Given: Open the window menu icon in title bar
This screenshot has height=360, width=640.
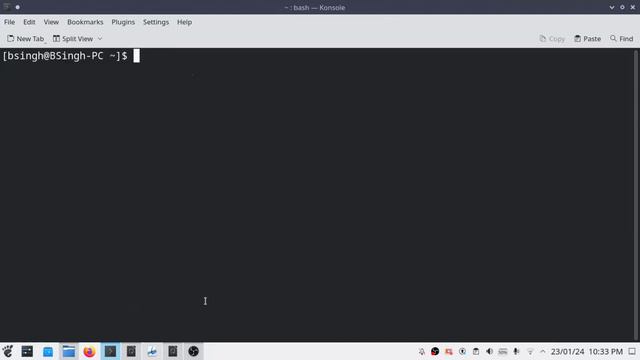Looking at the screenshot, I should click(6, 7).
